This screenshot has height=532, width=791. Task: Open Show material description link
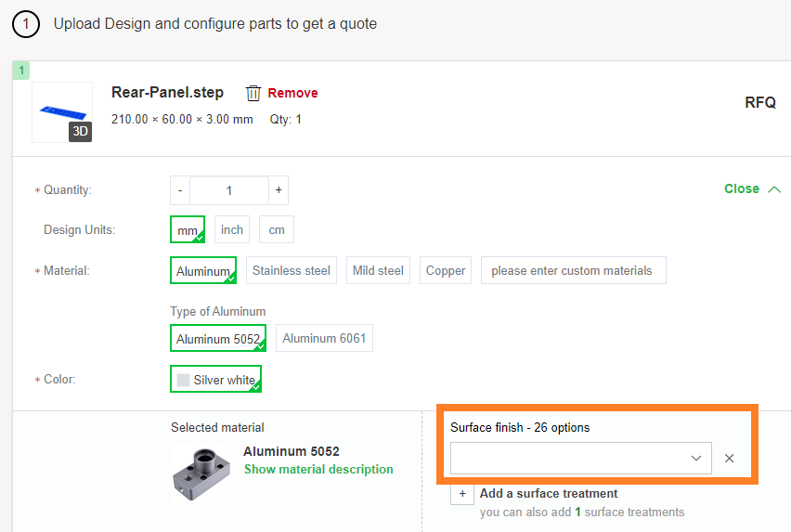[x=318, y=469]
